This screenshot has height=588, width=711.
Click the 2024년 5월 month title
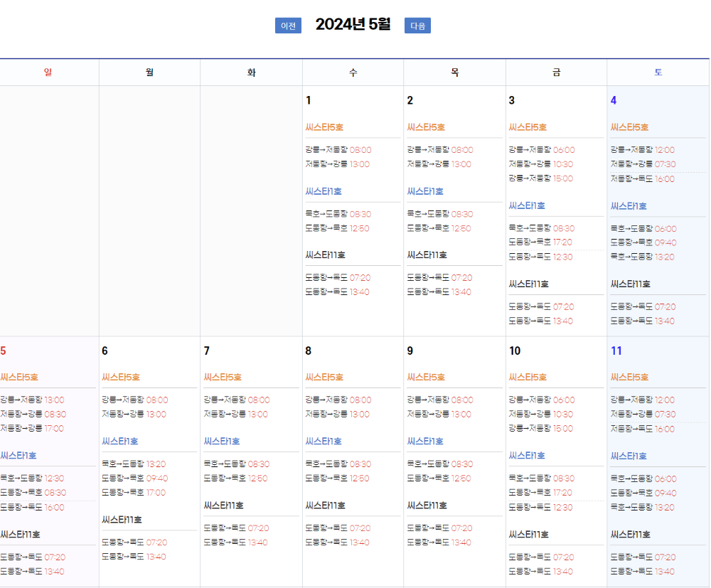[x=353, y=24]
